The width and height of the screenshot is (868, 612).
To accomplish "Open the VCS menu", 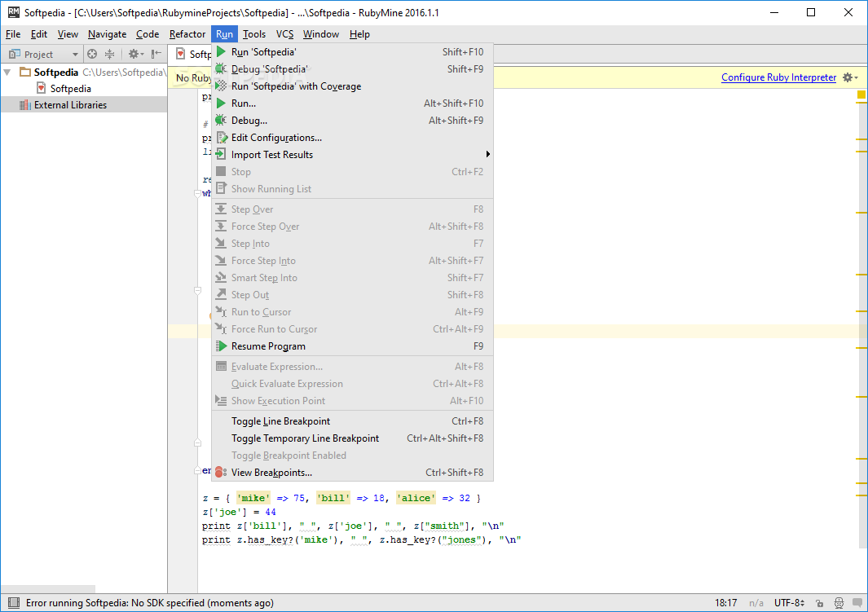I will (x=284, y=34).
